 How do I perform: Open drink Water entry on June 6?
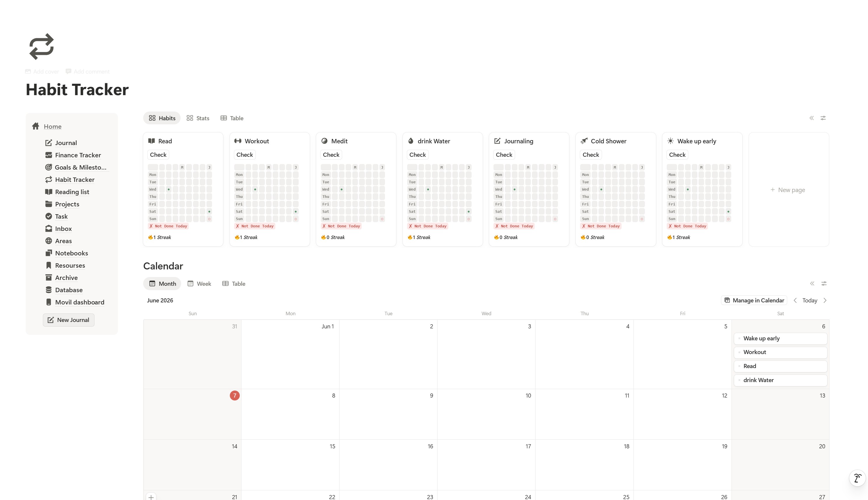coord(780,381)
